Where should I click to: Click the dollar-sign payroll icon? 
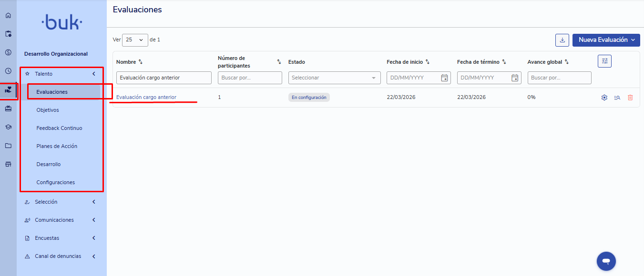(8, 52)
